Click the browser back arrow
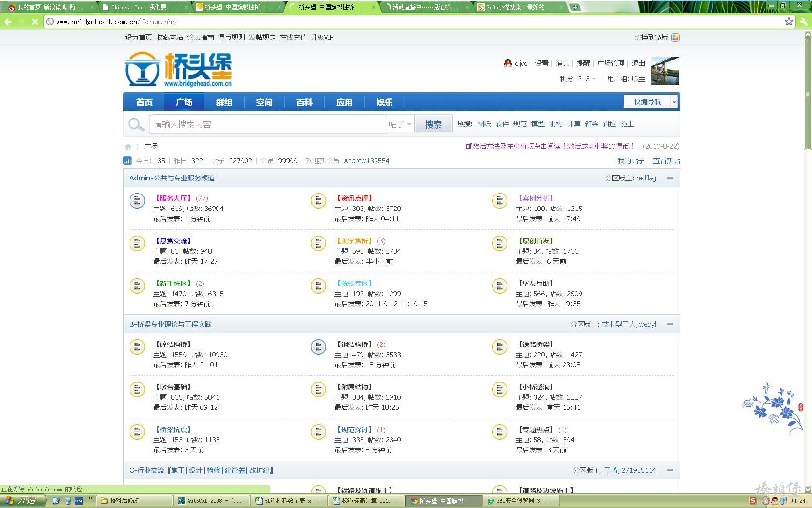 8,22
